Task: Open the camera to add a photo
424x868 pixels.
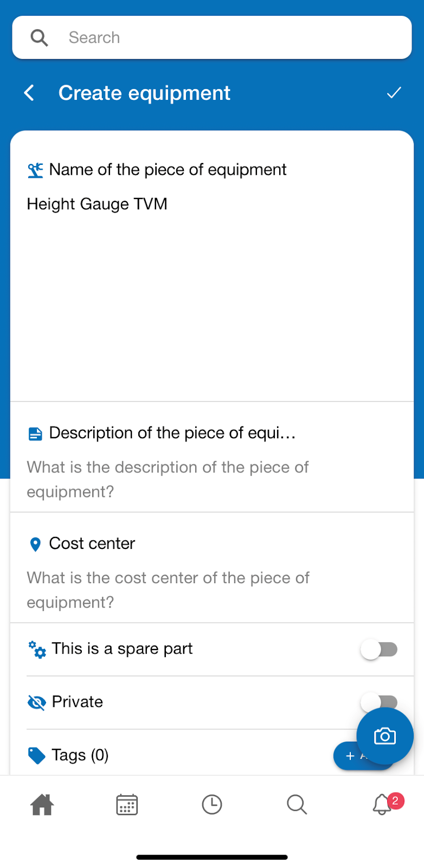Action: point(384,736)
